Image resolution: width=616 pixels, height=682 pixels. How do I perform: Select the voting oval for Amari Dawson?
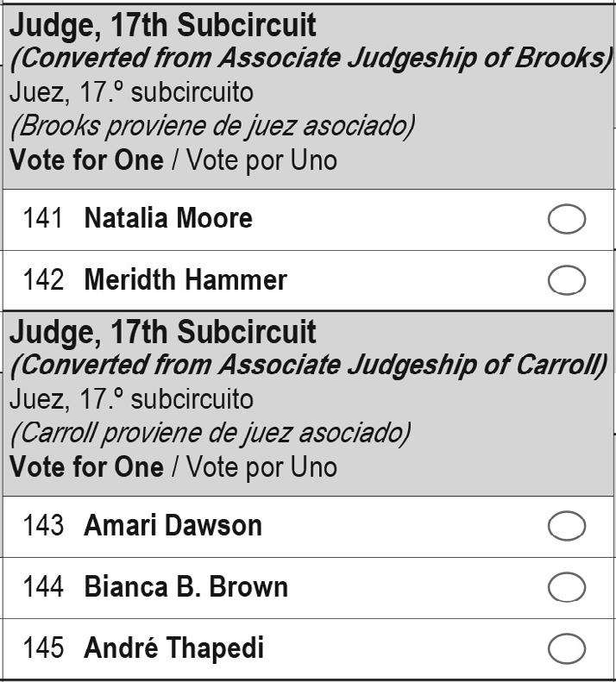coord(566,526)
